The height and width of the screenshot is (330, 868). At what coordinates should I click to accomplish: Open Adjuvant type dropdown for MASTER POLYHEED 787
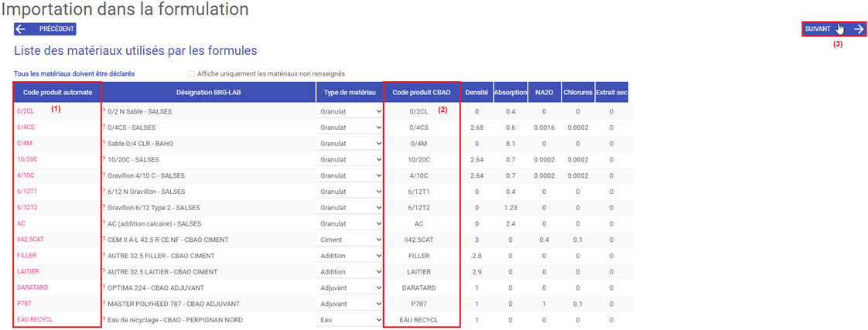pyautogui.click(x=350, y=304)
